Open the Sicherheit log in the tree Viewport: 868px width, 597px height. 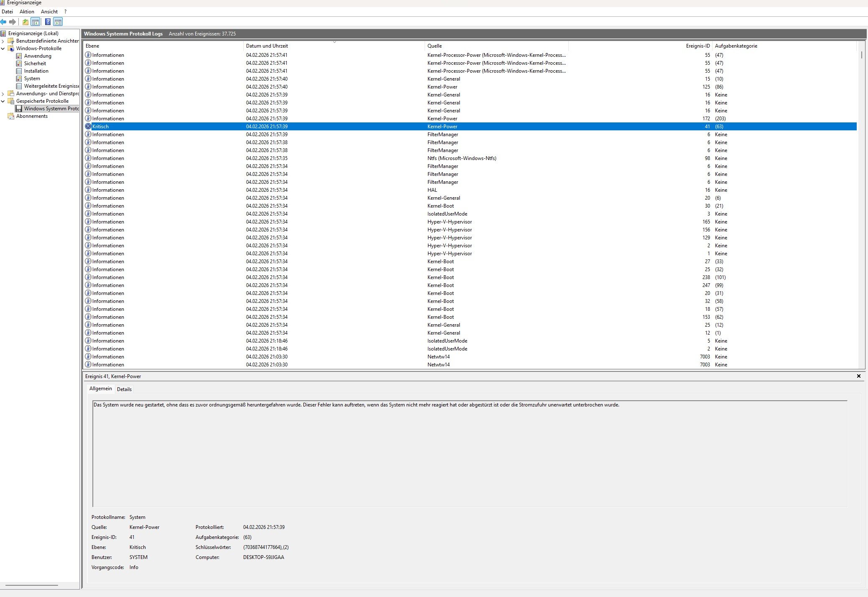(x=35, y=64)
